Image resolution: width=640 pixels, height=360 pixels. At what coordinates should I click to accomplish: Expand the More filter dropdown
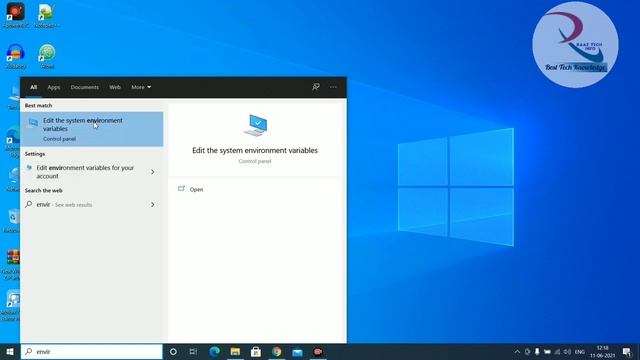pos(141,87)
